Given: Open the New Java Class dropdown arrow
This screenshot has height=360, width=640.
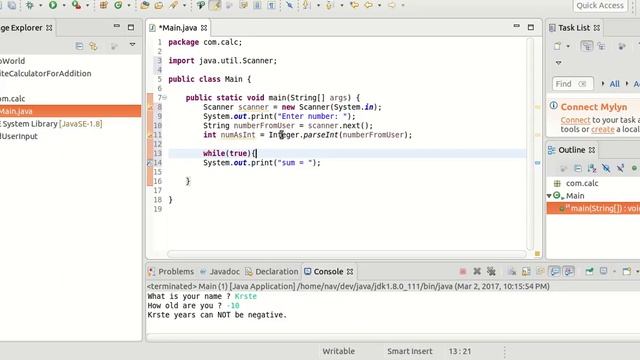Looking at the screenshot, I should tap(129, 5).
